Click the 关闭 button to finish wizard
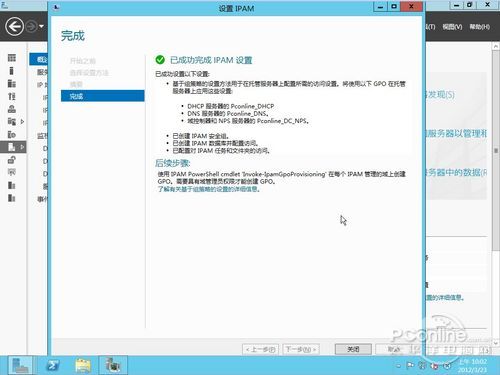Image resolution: width=500 pixels, height=375 pixels. tap(353, 349)
